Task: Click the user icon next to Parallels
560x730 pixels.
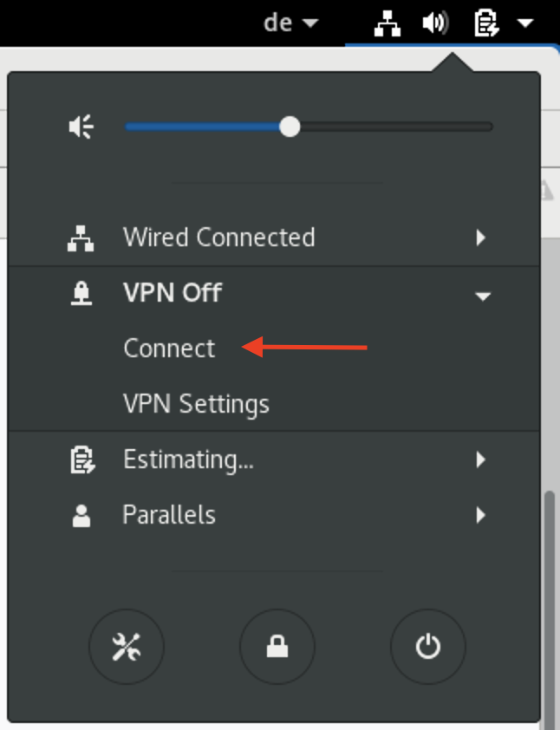Action: (x=81, y=515)
